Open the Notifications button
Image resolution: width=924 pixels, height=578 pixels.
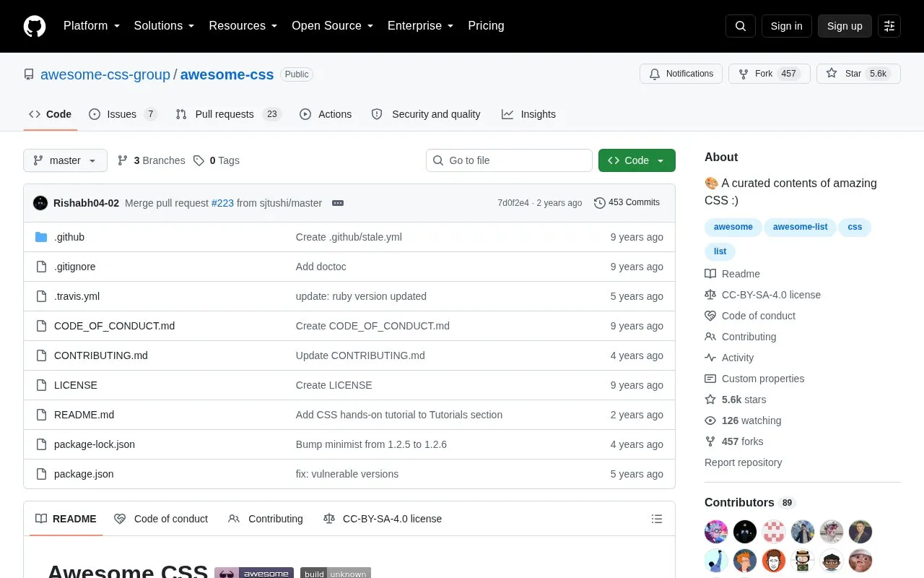pos(681,74)
